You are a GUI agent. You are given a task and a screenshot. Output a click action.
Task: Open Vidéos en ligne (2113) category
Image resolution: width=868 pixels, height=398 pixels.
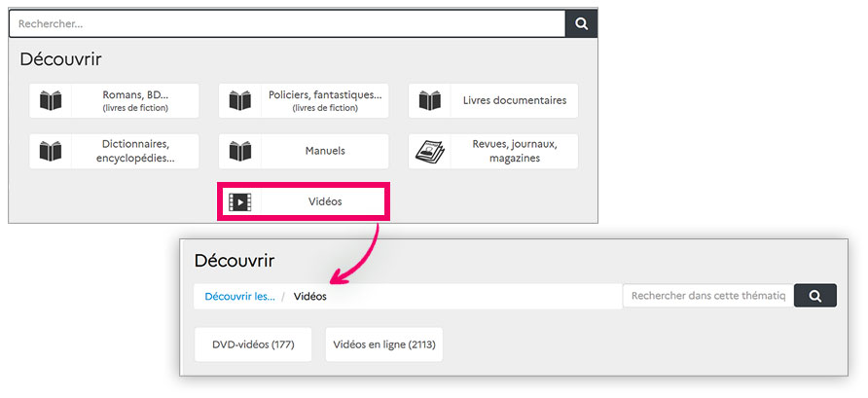pos(383,344)
